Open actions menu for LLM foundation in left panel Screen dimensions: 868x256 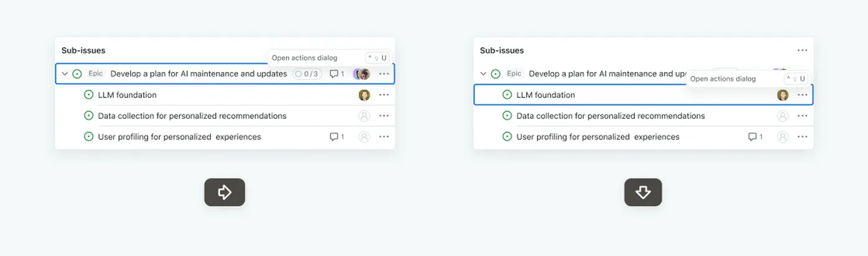pos(384,95)
